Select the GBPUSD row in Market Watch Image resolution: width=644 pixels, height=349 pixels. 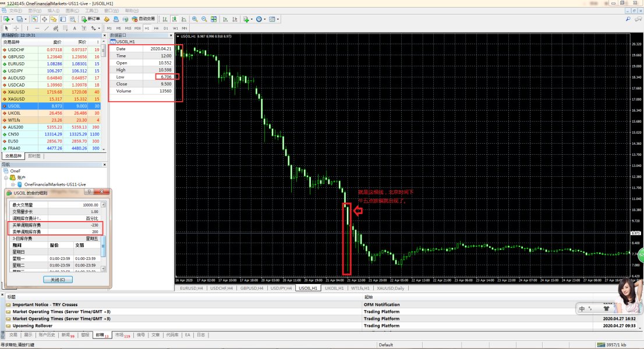coord(51,56)
